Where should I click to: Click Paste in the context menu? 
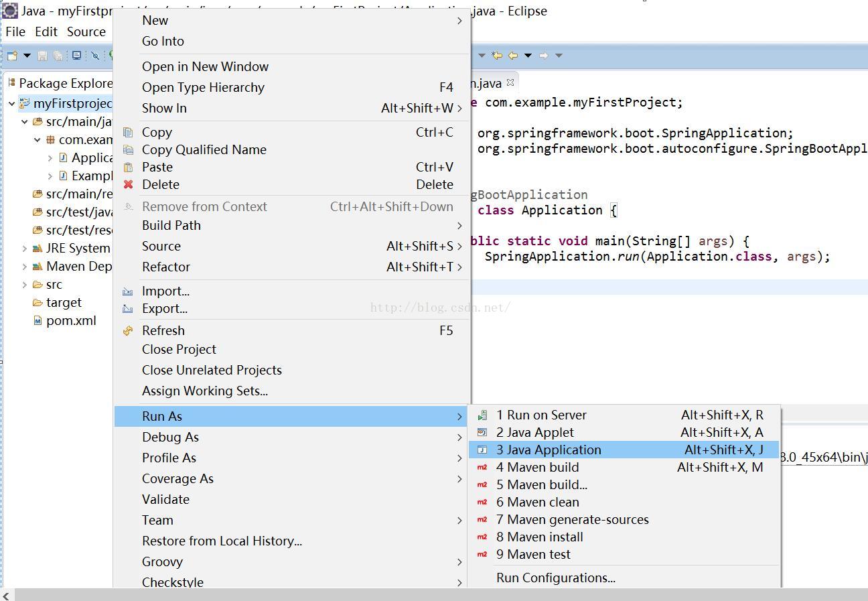point(292,167)
